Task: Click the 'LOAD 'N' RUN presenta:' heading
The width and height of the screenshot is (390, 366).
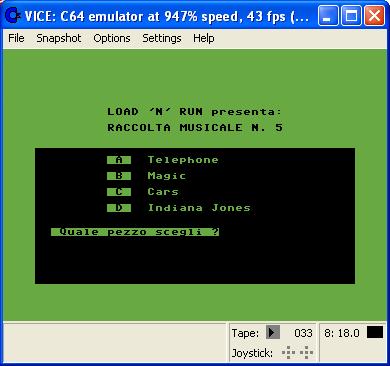Action: pos(195,112)
